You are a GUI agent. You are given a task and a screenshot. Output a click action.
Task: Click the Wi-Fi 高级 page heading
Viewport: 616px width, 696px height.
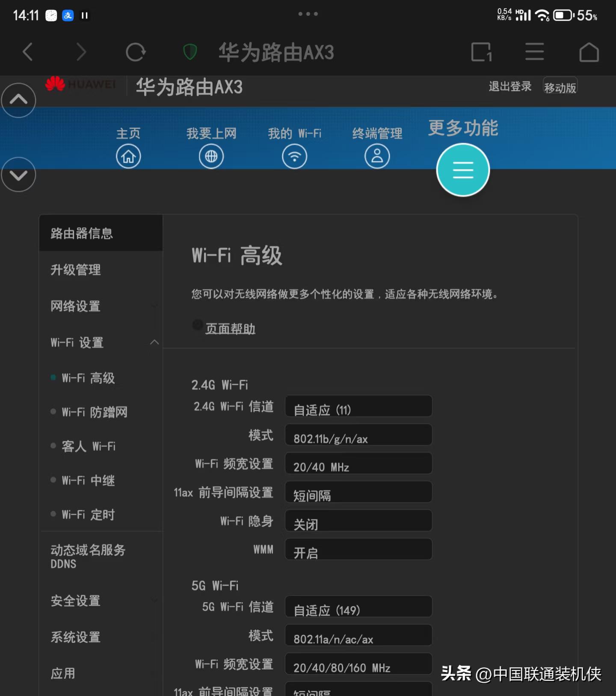pyautogui.click(x=237, y=256)
